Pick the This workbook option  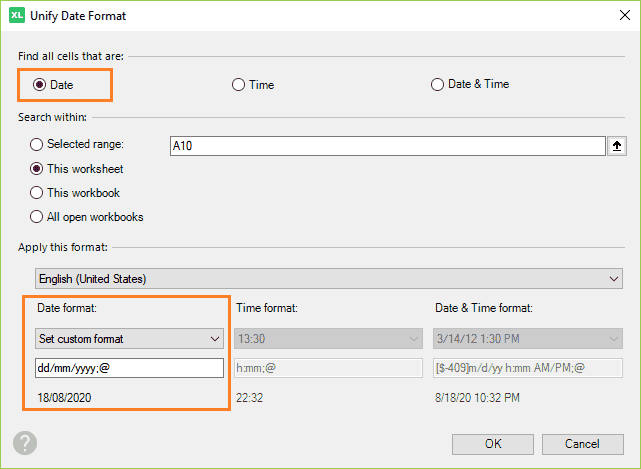[36, 193]
